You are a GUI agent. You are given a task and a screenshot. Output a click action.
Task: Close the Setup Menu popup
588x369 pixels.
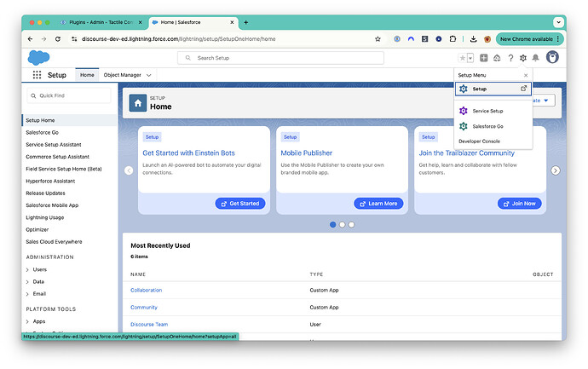(x=526, y=75)
